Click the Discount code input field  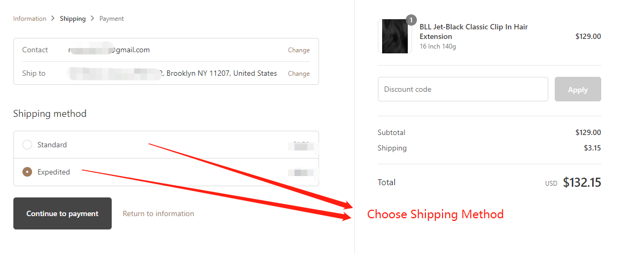pyautogui.click(x=462, y=89)
